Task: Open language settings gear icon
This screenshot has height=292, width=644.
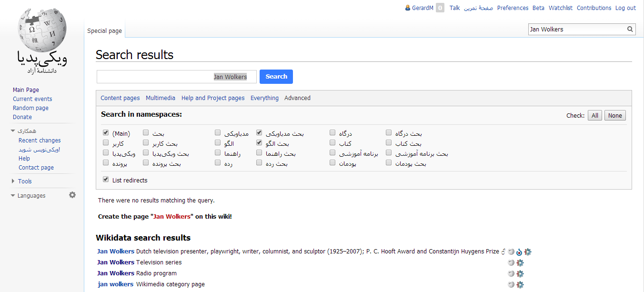Action: coord(72,195)
